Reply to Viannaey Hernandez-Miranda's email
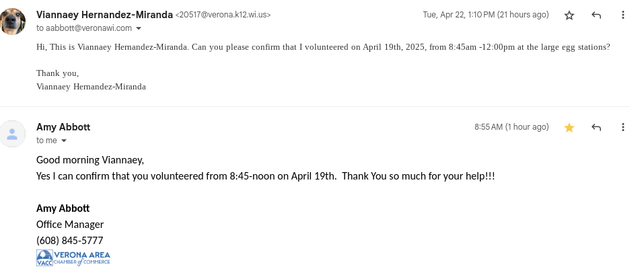This screenshot has height=275, width=644. click(x=596, y=15)
